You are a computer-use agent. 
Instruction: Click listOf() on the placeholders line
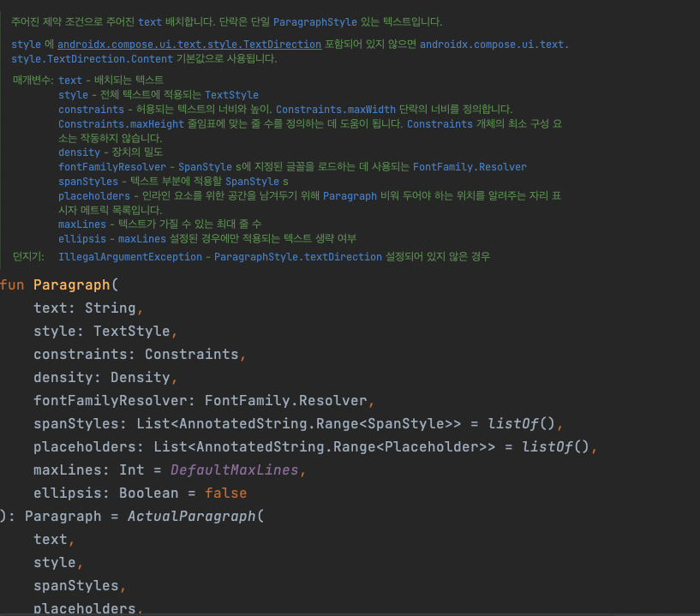coord(555,447)
